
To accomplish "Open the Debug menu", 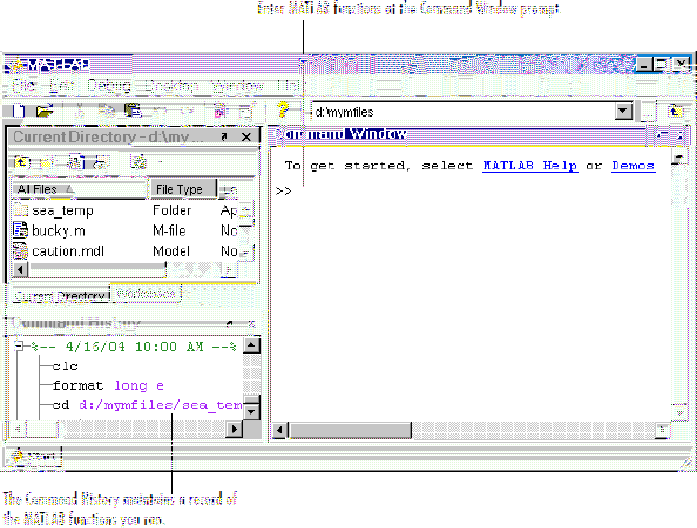I will point(107,87).
